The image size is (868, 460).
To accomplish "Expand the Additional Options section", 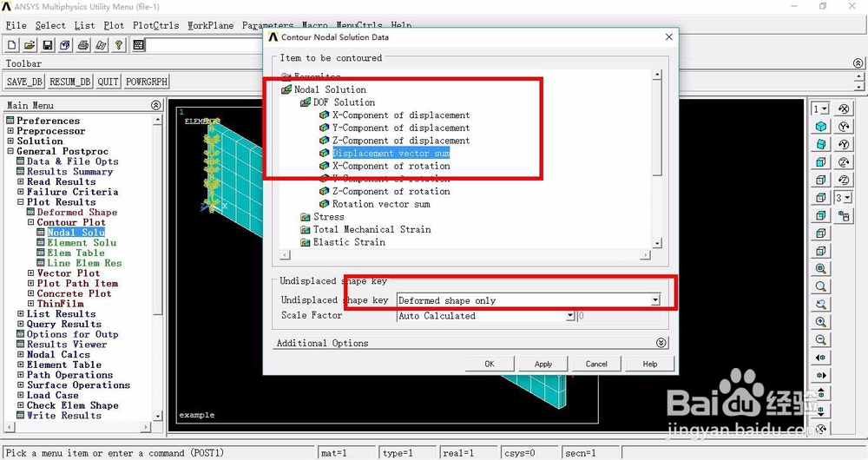I will (661, 343).
